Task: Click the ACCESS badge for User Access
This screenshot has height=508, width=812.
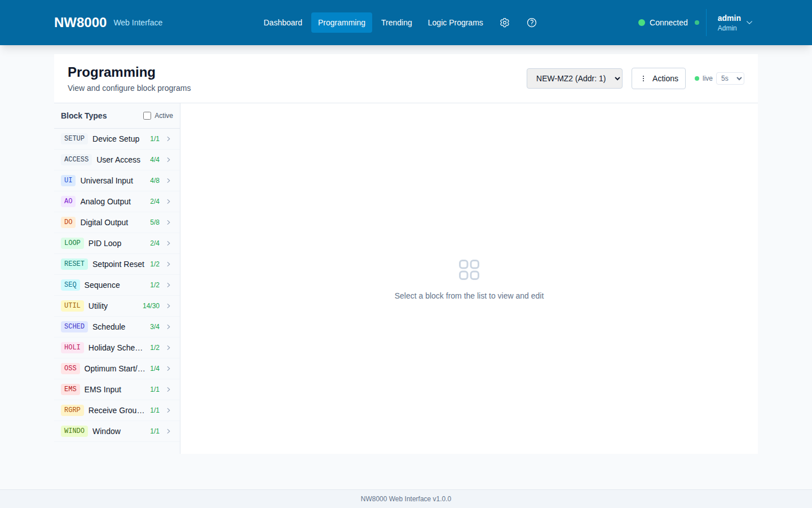Action: (76, 159)
